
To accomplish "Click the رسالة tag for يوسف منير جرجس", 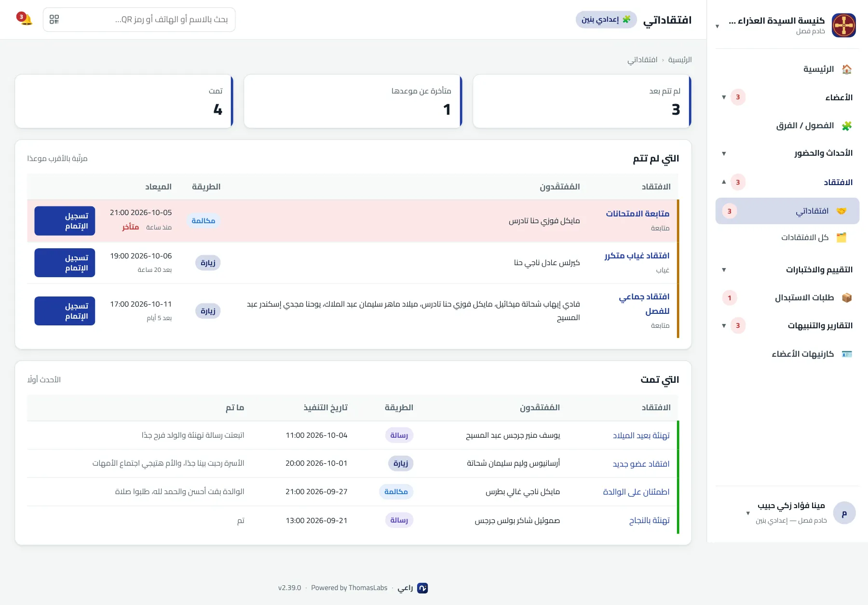I will pyautogui.click(x=399, y=435).
